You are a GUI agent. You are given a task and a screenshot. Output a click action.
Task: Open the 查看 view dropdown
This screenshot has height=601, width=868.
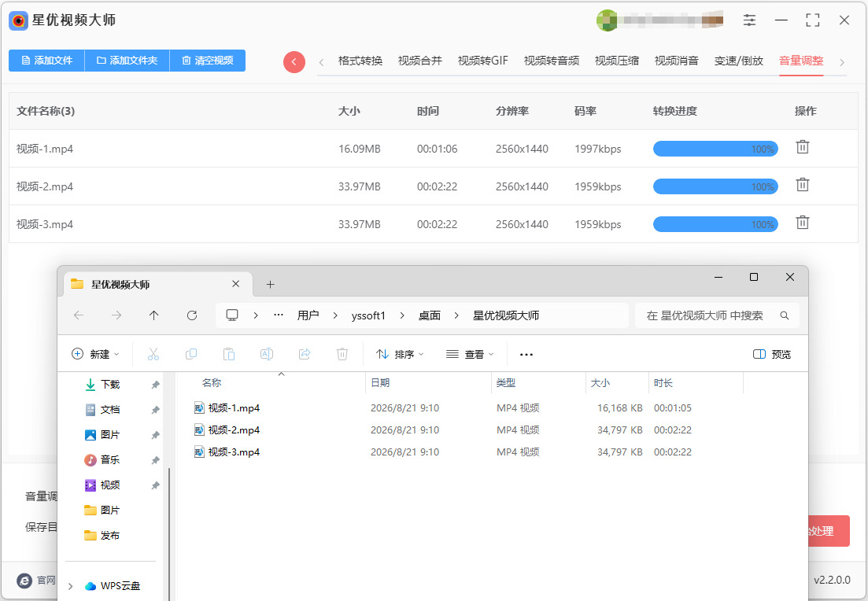470,354
